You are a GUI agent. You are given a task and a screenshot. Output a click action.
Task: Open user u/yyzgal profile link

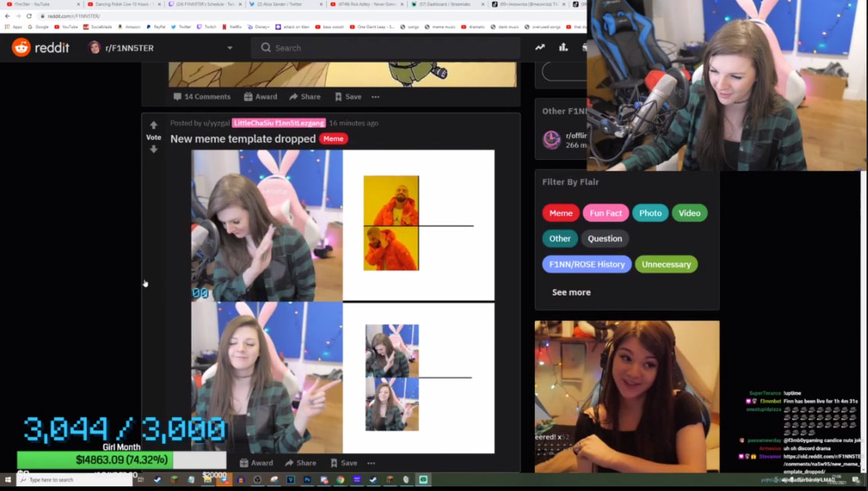click(x=217, y=123)
